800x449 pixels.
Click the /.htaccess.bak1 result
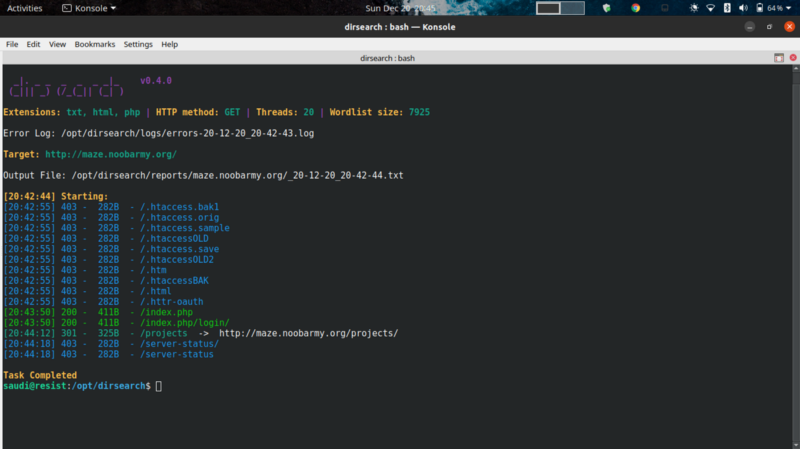[179, 207]
